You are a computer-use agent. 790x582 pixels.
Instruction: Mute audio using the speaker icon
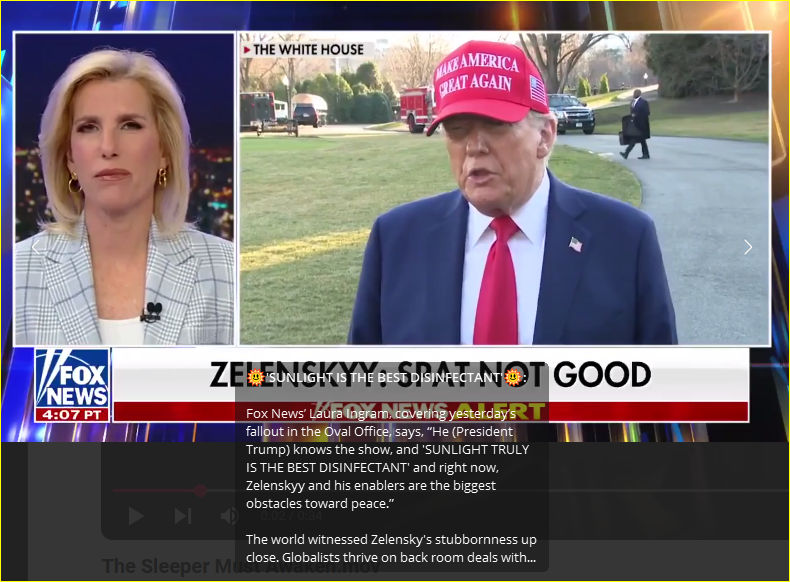tap(229, 516)
